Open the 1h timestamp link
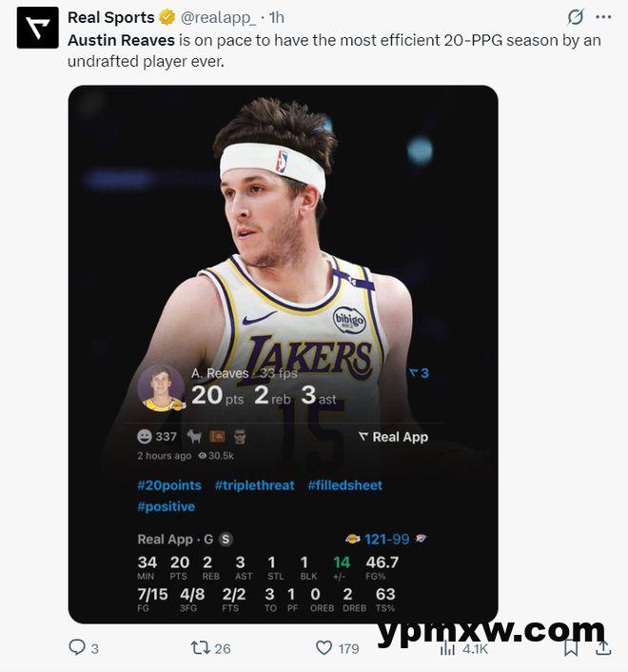628x672 pixels. coord(277,17)
